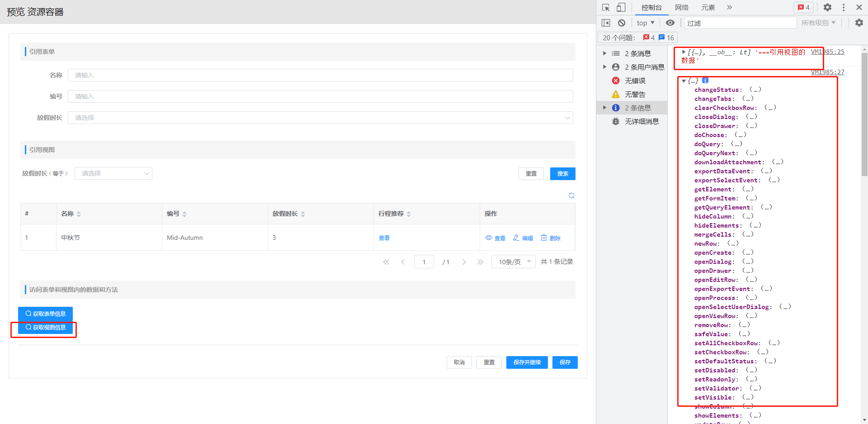This screenshot has height=424, width=868.
Task: Click the inspect element picker icon
Action: [x=606, y=7]
